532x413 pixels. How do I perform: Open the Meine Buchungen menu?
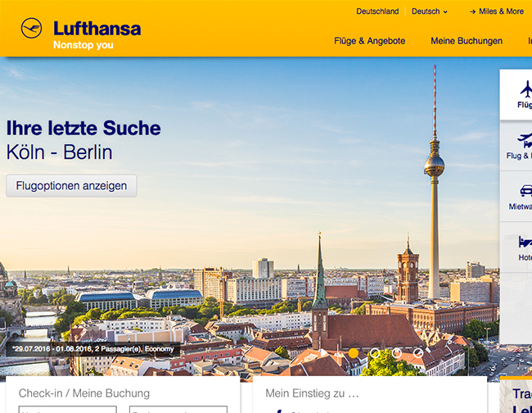click(x=467, y=41)
